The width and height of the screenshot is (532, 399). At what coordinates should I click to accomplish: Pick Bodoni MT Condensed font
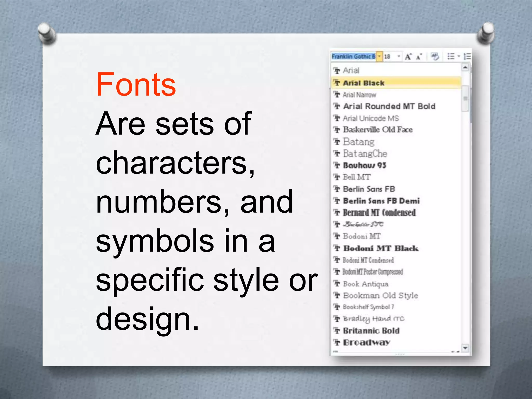(396, 260)
